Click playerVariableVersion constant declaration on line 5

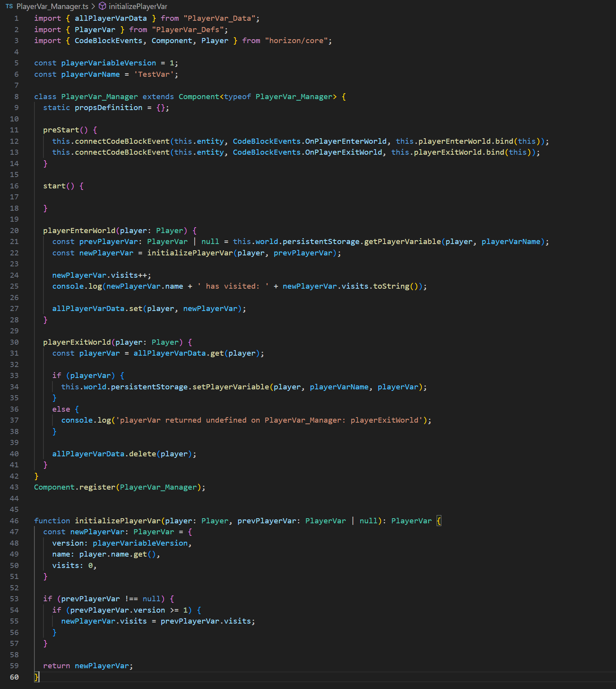point(108,63)
